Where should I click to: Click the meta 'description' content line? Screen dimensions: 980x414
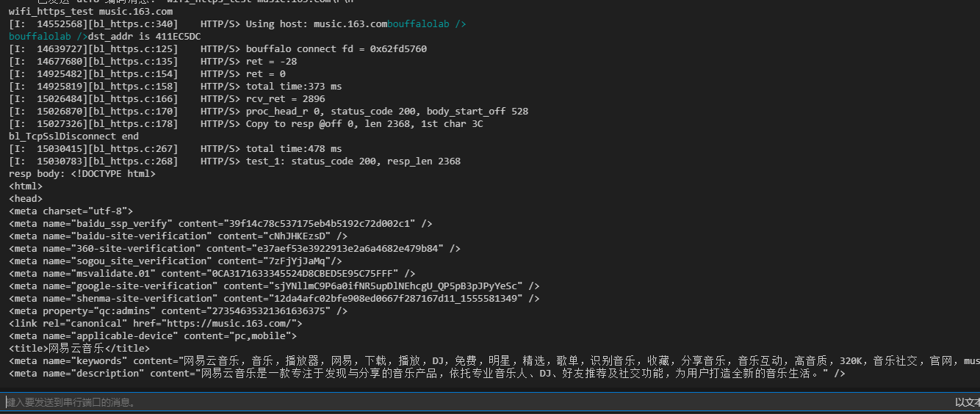coord(427,374)
